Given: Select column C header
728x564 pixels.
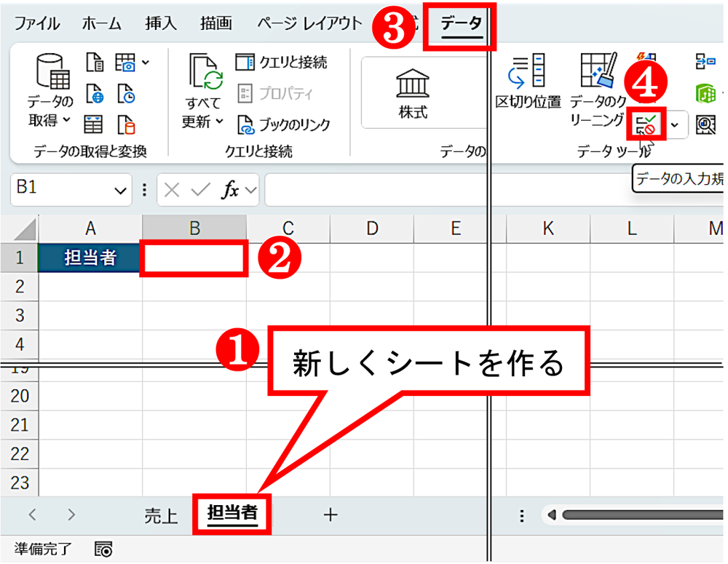Looking at the screenshot, I should 288,229.
